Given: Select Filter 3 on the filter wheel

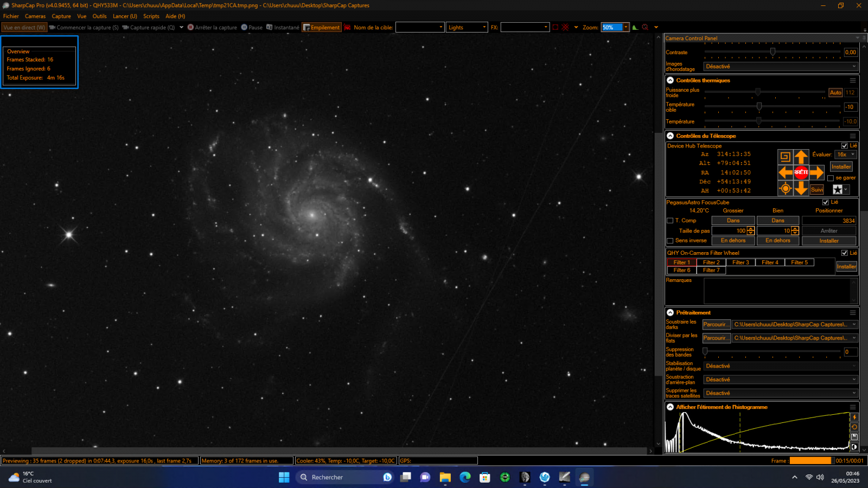Looking at the screenshot, I should (741, 262).
